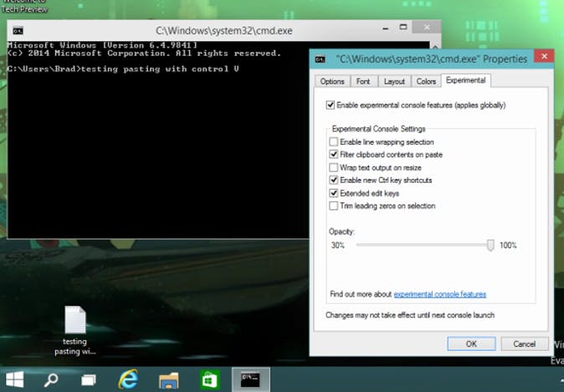Open the taskbar Search magnifier
Viewport: 564px width, 392px height.
51,379
